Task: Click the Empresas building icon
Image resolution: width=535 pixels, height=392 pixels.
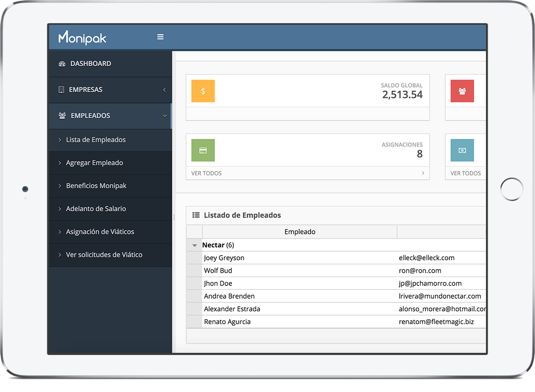Action: click(61, 90)
